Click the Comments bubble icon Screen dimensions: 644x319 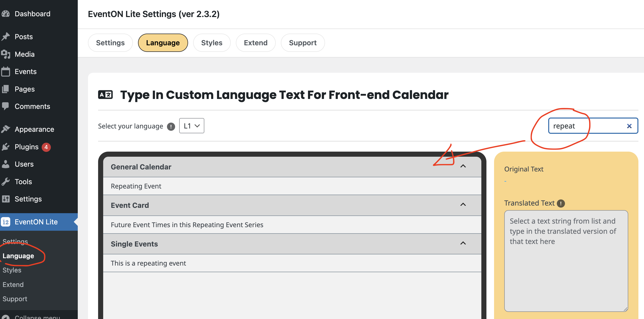6,106
